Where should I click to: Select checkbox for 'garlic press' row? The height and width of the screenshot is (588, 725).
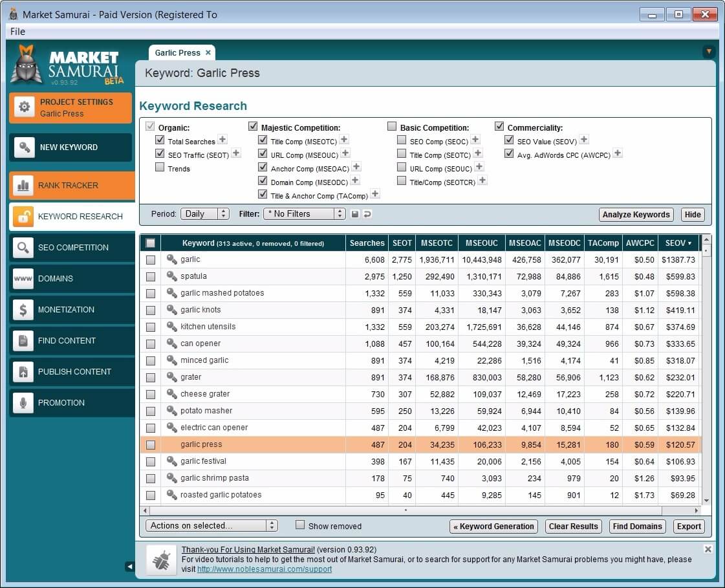(x=151, y=445)
